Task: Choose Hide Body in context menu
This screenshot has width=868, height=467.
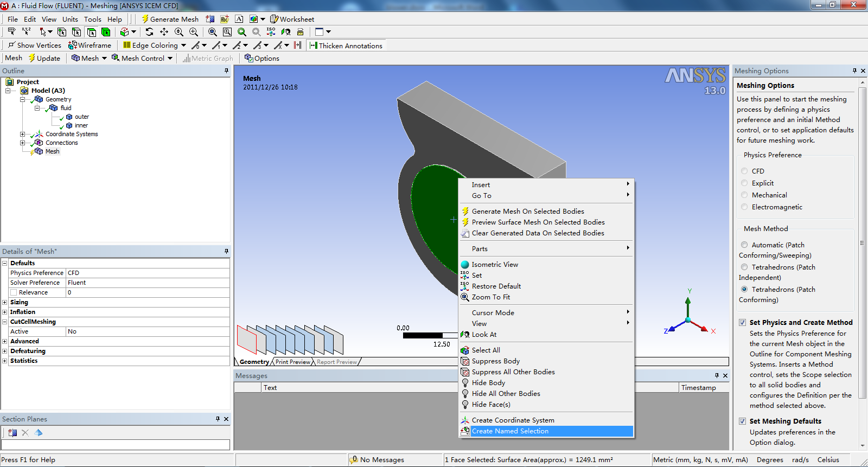Action: point(546,383)
